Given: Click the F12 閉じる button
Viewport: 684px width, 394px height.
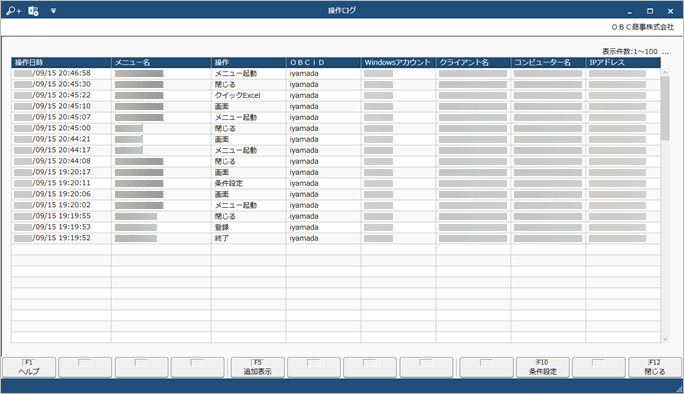Looking at the screenshot, I should tap(655, 367).
